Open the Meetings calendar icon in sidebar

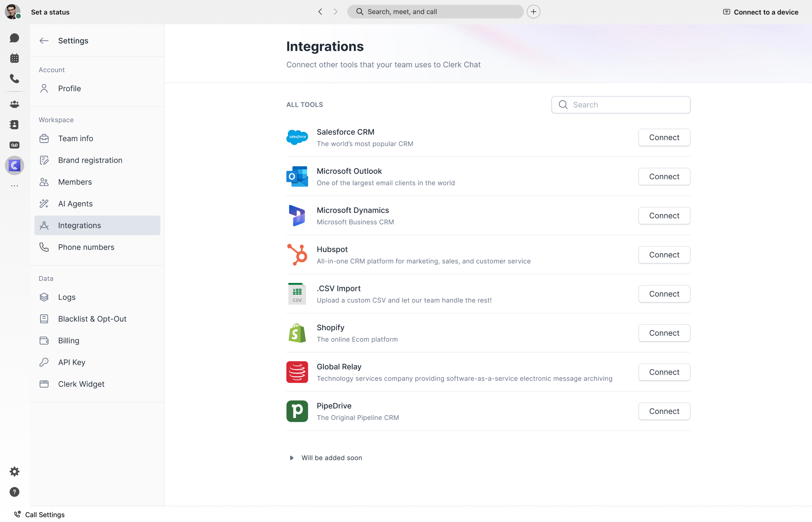coord(14,58)
